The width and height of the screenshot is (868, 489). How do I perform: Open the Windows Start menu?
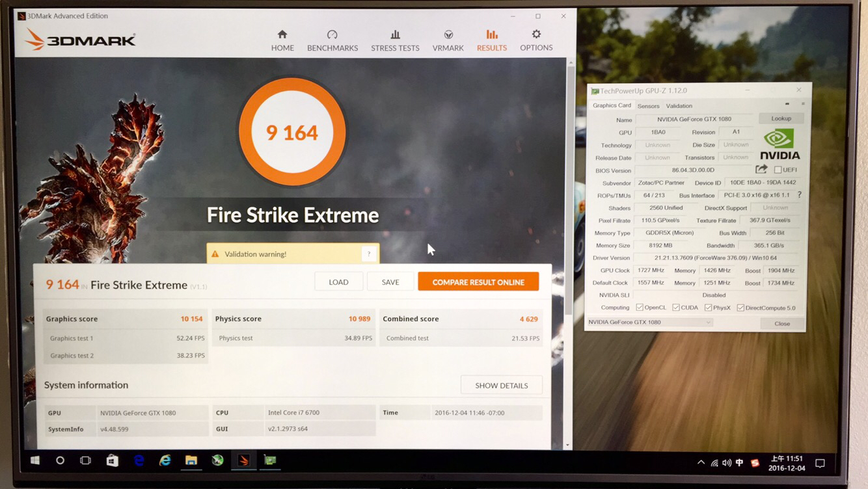35,460
